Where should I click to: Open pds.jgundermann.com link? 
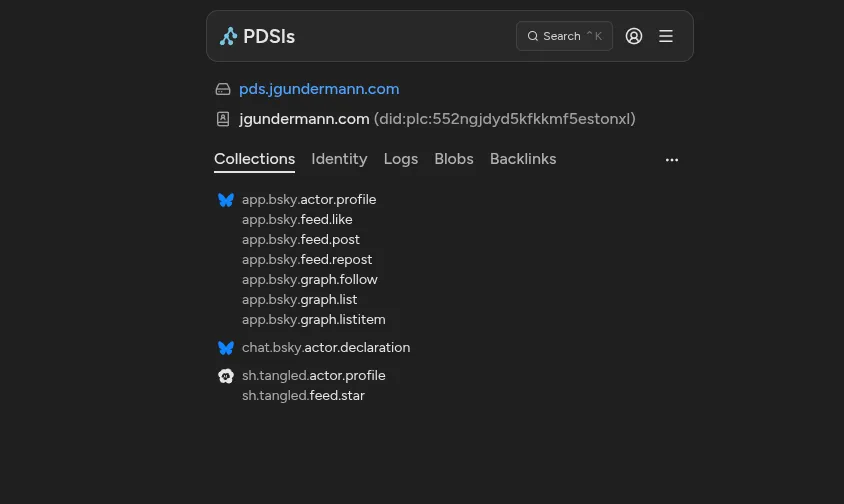pos(319,89)
